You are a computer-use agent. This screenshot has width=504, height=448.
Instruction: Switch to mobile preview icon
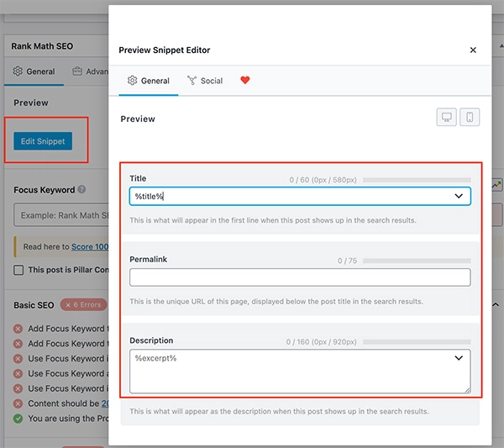coord(470,117)
